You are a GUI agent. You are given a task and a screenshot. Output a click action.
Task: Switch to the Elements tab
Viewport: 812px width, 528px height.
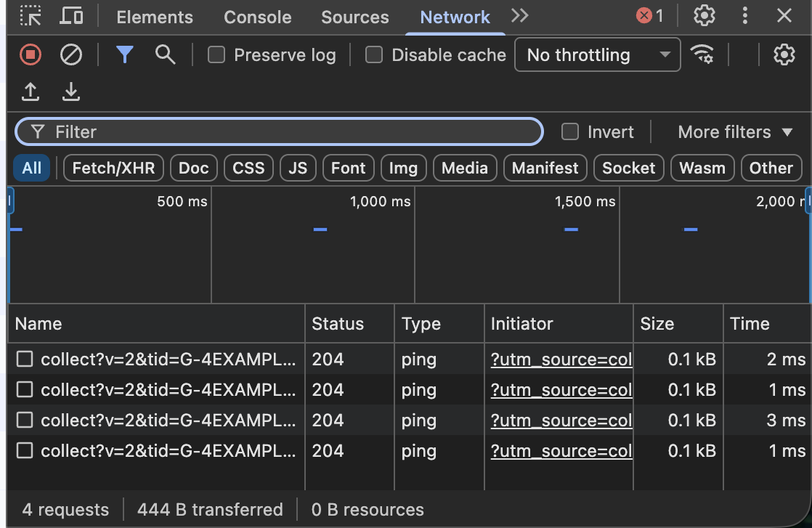click(x=154, y=17)
